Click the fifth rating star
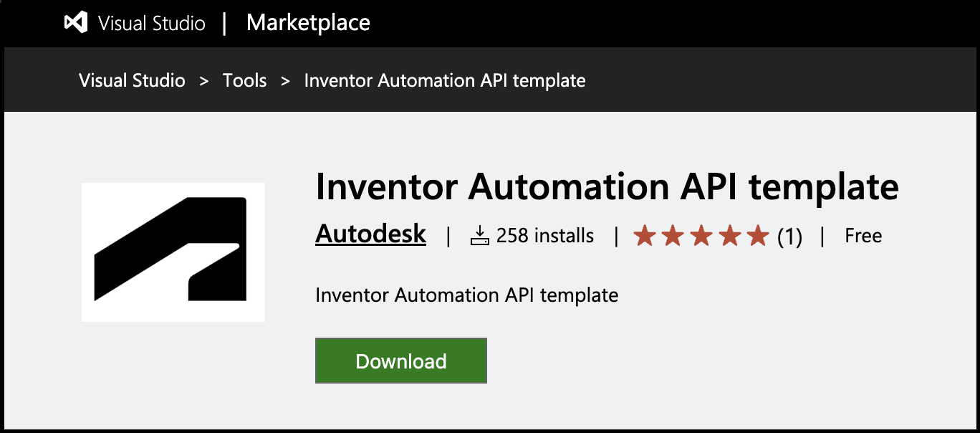The width and height of the screenshot is (980, 433). click(757, 236)
